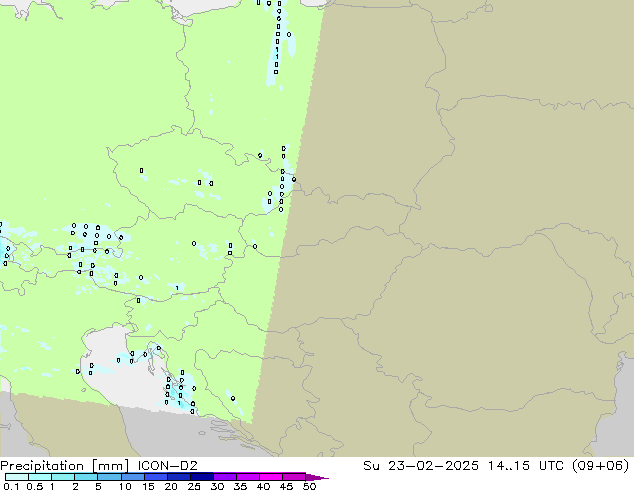Click the 'Precipitation [mm]' title text
The width and height of the screenshot is (634, 490).
tap(65, 466)
